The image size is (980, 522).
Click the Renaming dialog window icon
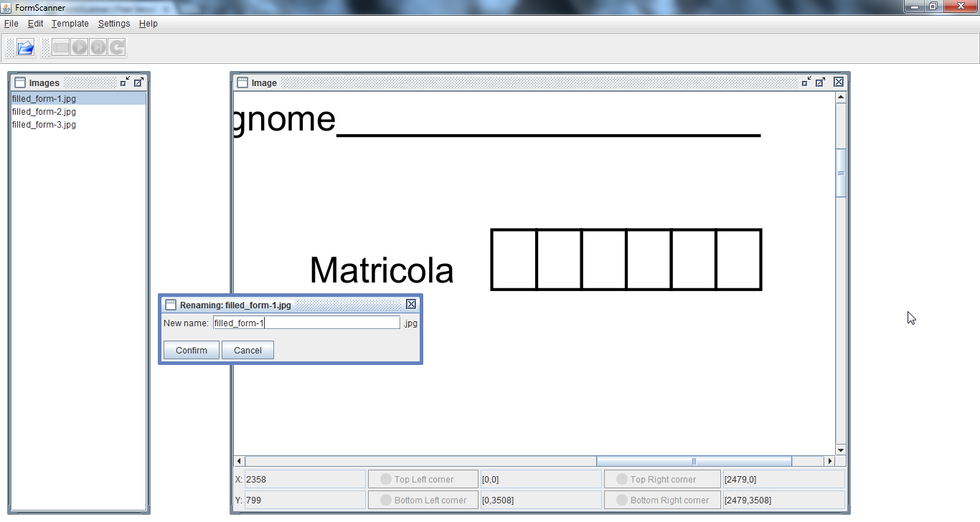click(171, 305)
